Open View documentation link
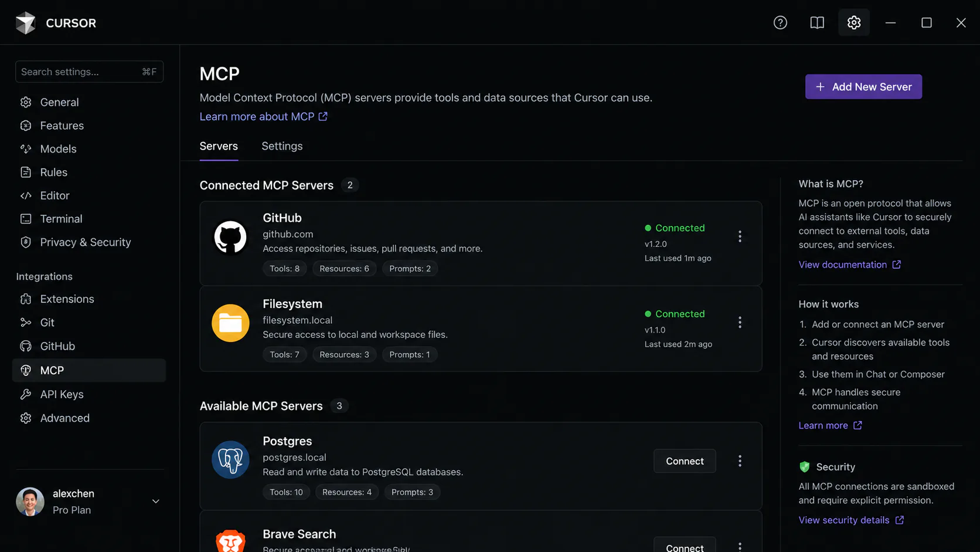 coord(850,265)
